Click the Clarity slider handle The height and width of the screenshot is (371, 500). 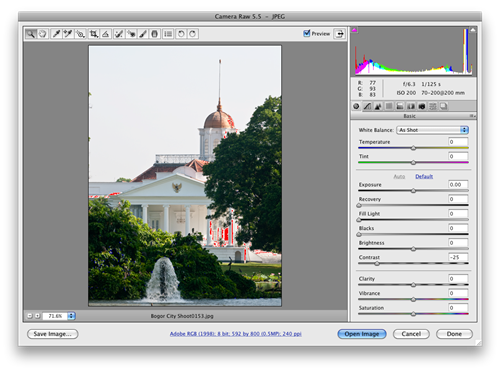click(x=413, y=285)
